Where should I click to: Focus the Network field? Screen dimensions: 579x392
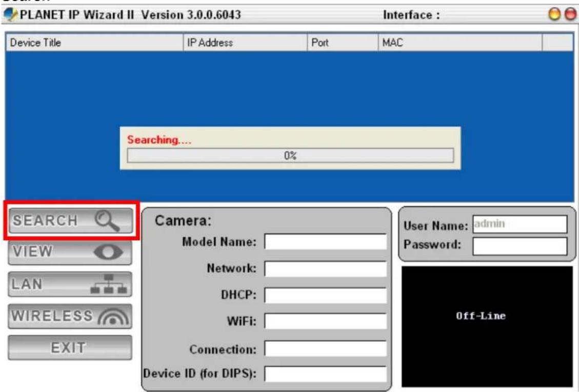pos(325,269)
